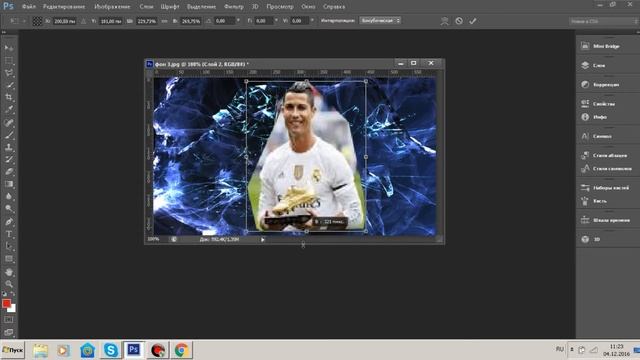Select the Path Selection tool
Viewport: 640px width, 360px height.
[9, 247]
